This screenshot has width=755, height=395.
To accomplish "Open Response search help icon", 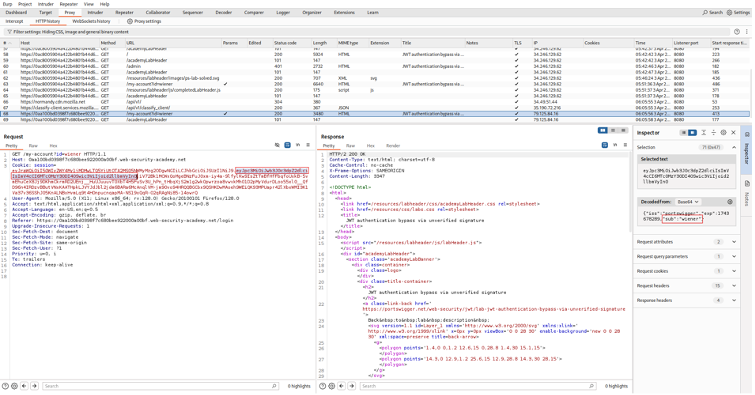I will [323, 386].
